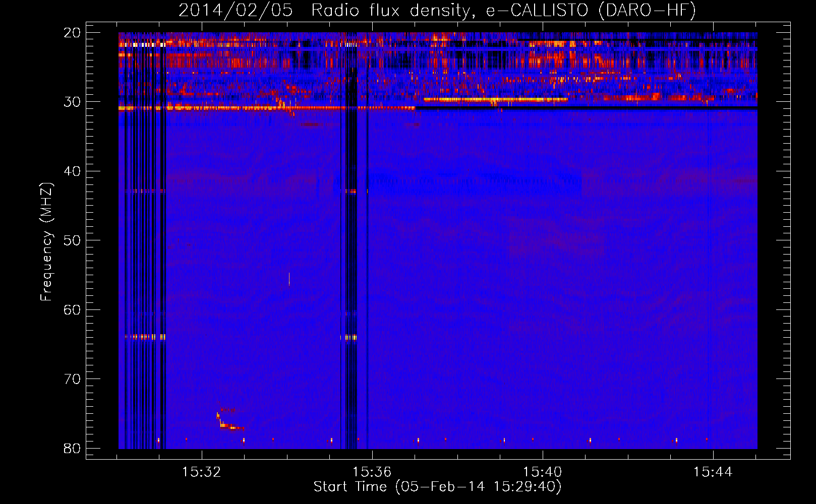Click the '30' frequency tick label
Viewport: 816px width, 504px height.
tap(73, 102)
